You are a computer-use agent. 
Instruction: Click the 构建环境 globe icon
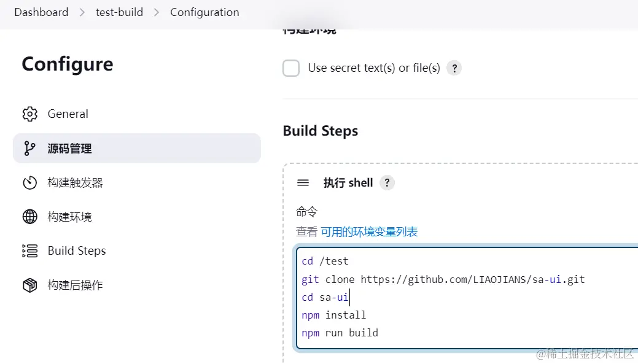(x=29, y=217)
